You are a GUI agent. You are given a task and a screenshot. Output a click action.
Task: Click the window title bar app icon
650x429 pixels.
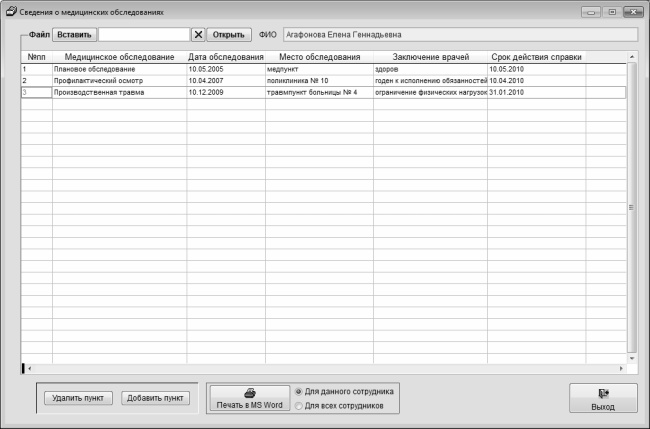point(13,11)
